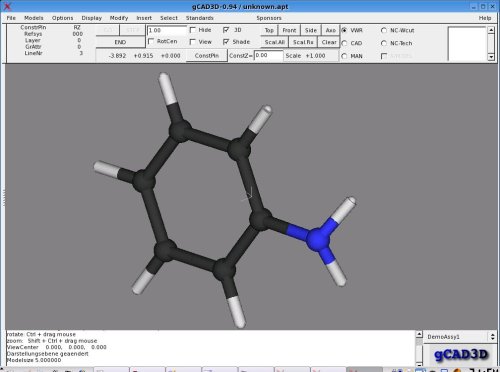The image size is (500, 372).
Task: Click the Clear button
Action: [329, 42]
